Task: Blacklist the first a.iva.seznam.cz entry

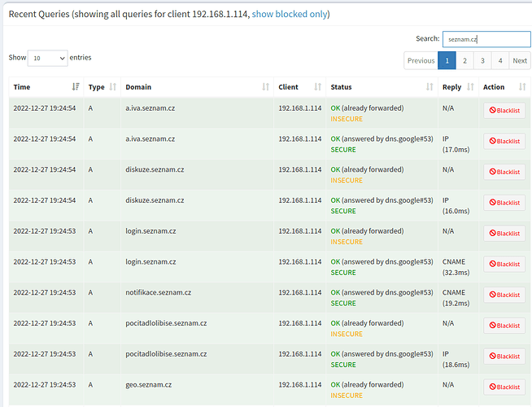Action: 504,111
